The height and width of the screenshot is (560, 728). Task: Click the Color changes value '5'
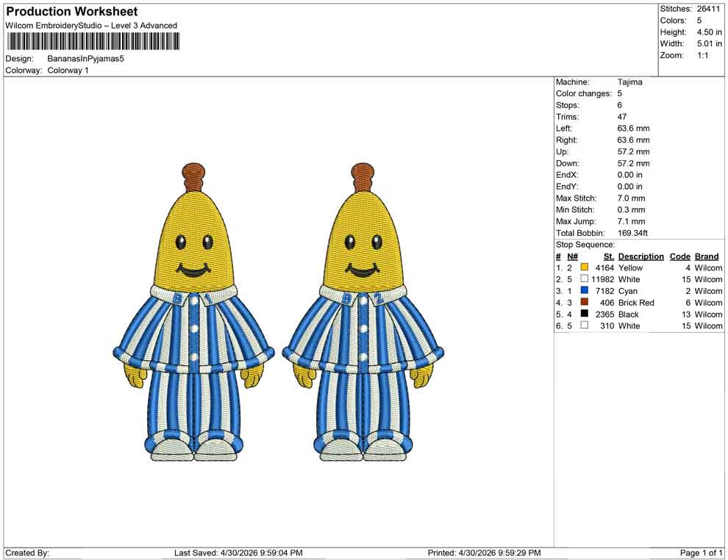(x=619, y=94)
